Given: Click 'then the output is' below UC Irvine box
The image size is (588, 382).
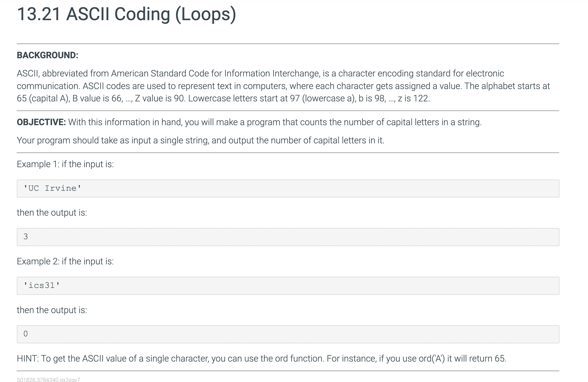Looking at the screenshot, I should click(x=52, y=213).
